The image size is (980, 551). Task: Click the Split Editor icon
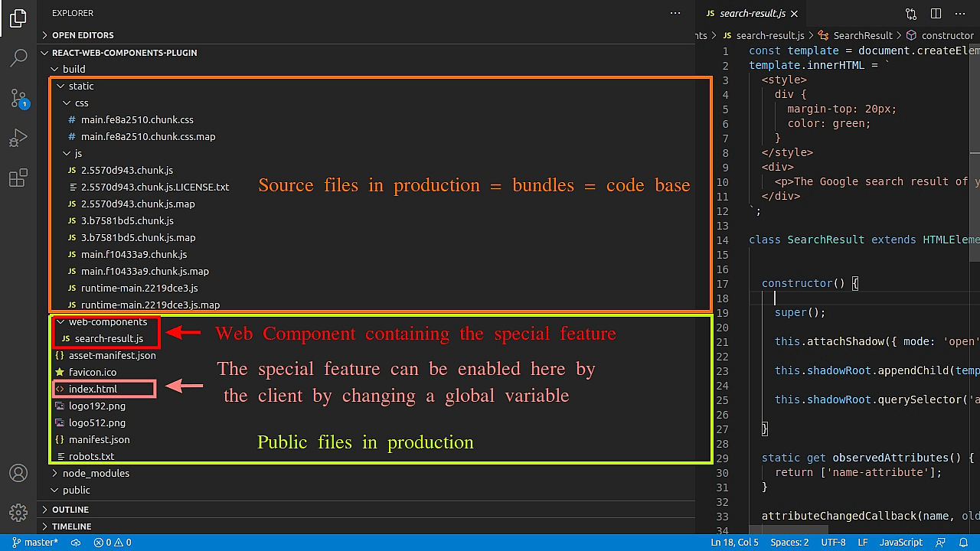935,13
